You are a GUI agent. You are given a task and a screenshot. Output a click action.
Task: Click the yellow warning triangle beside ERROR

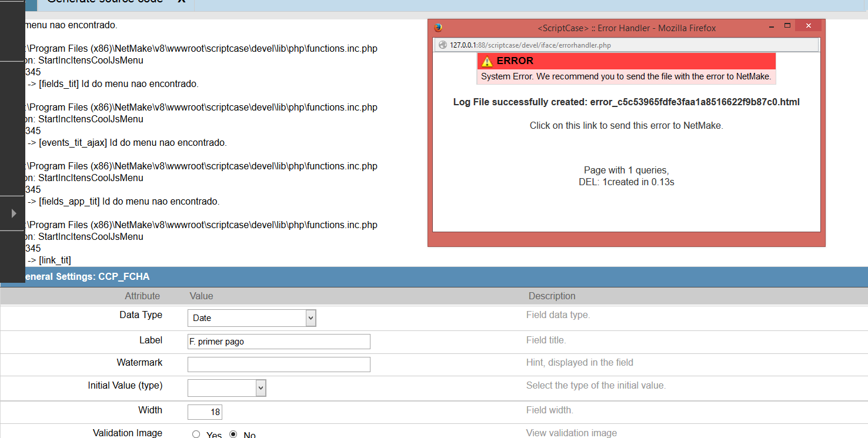(487, 61)
